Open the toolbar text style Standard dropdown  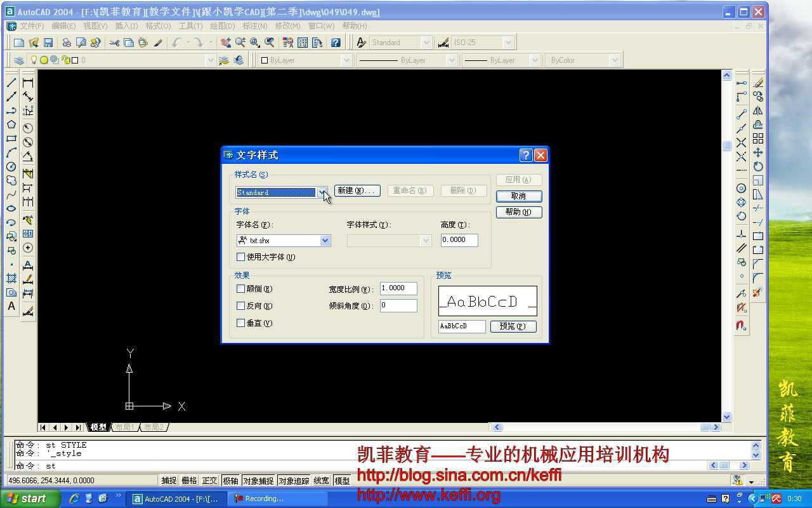coord(426,43)
